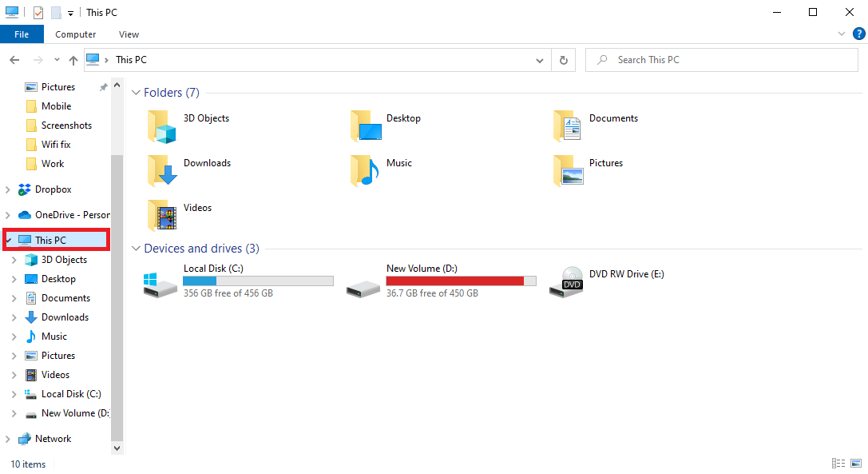Select Music in the navigation tree
This screenshot has height=474, width=868.
54,337
